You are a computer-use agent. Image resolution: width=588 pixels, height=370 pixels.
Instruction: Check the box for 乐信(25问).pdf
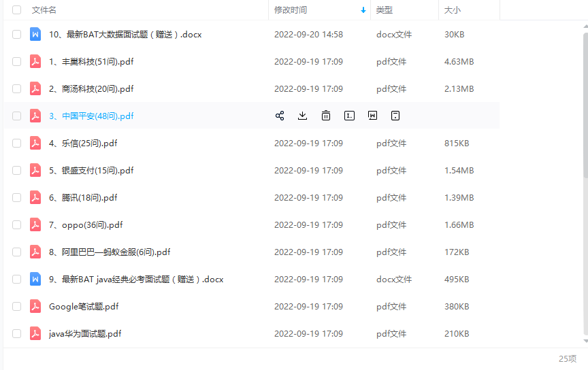pos(16,144)
